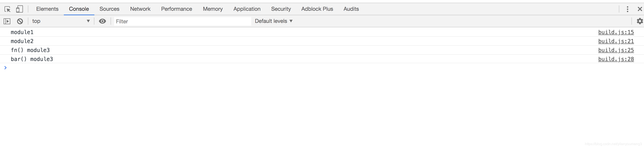Image resolution: width=644 pixels, height=148 pixels.
Task: Toggle the device toolbar icon
Action: pyautogui.click(x=19, y=9)
